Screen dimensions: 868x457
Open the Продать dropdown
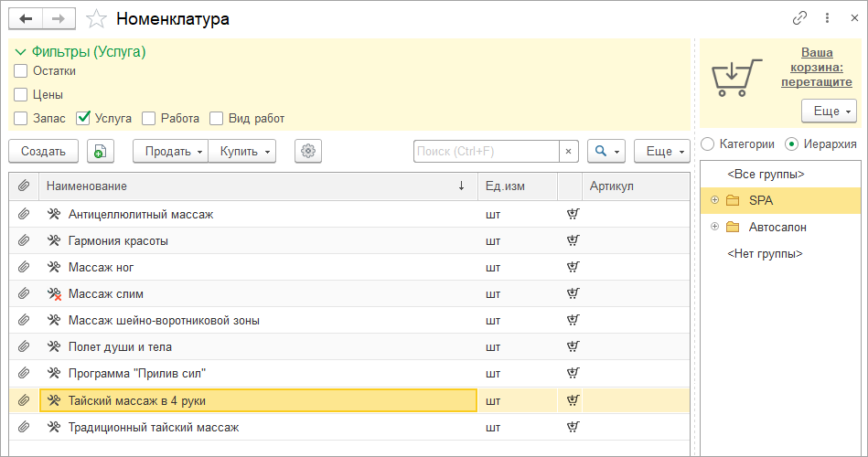tap(171, 152)
